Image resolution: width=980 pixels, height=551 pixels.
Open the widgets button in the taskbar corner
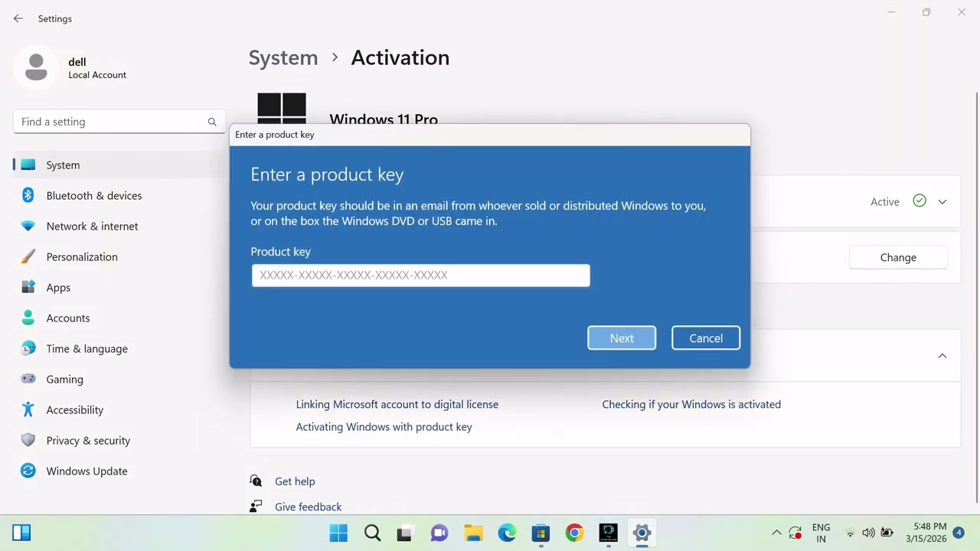pos(21,533)
